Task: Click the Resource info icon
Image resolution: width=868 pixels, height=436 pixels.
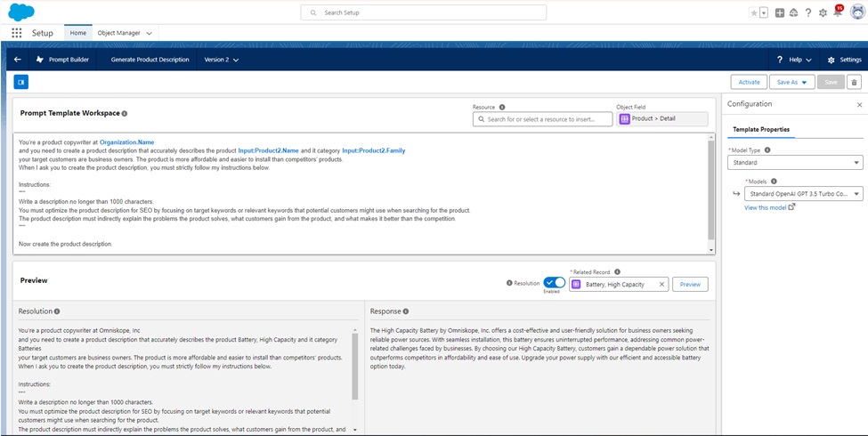Action: coord(502,107)
